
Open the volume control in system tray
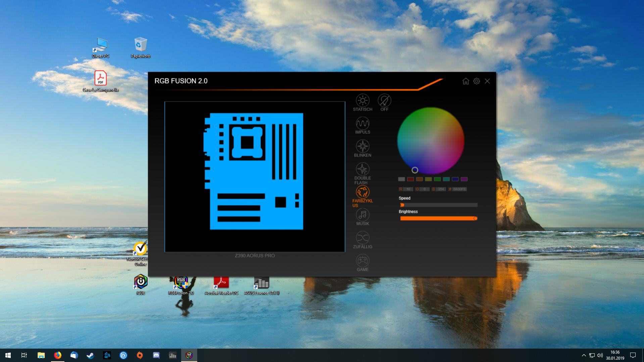[600, 355]
